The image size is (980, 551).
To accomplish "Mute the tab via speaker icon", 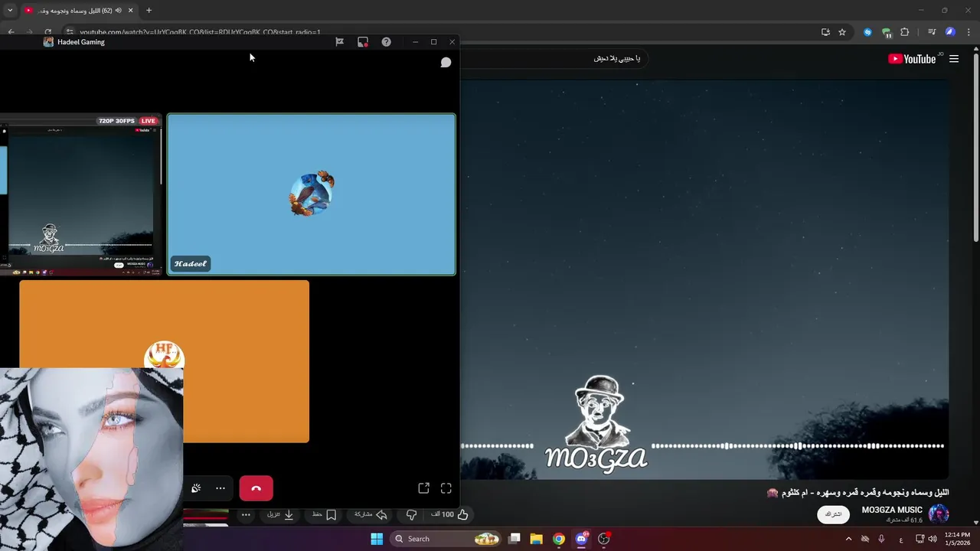I will [x=119, y=11].
